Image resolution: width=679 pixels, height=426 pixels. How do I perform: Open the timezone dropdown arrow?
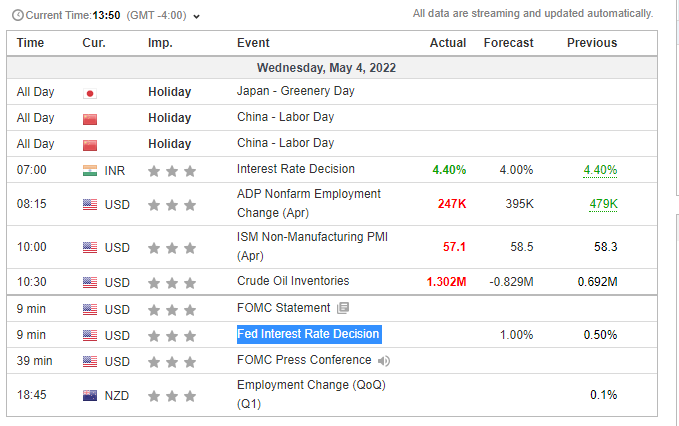(196, 17)
